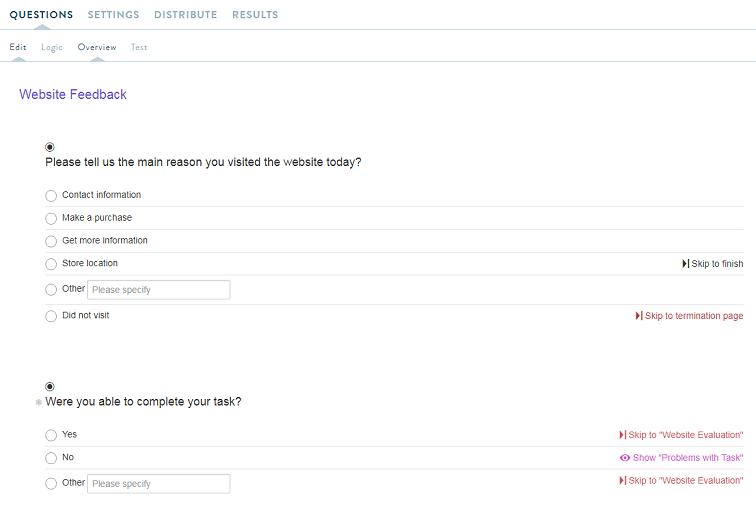Click the skip icon beside Skip to finish

pos(686,264)
